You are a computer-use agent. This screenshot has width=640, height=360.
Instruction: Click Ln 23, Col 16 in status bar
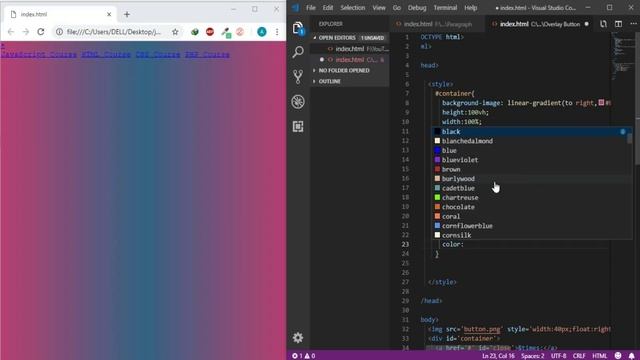tap(498, 356)
